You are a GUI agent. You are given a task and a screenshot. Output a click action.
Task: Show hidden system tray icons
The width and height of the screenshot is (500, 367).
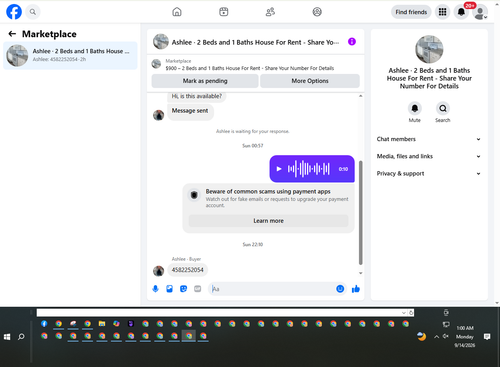click(x=436, y=337)
